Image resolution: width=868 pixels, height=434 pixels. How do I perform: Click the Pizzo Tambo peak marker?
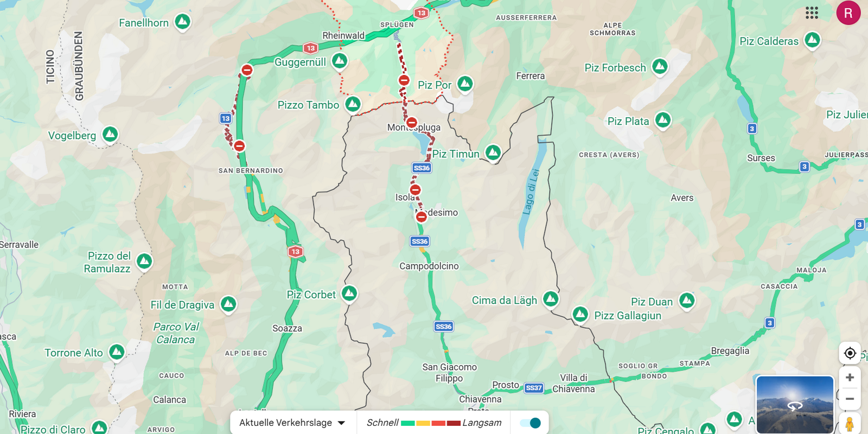point(353,104)
